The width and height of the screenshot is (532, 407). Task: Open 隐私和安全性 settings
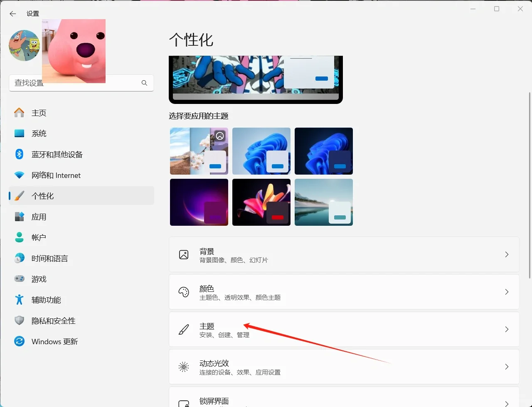tap(53, 320)
